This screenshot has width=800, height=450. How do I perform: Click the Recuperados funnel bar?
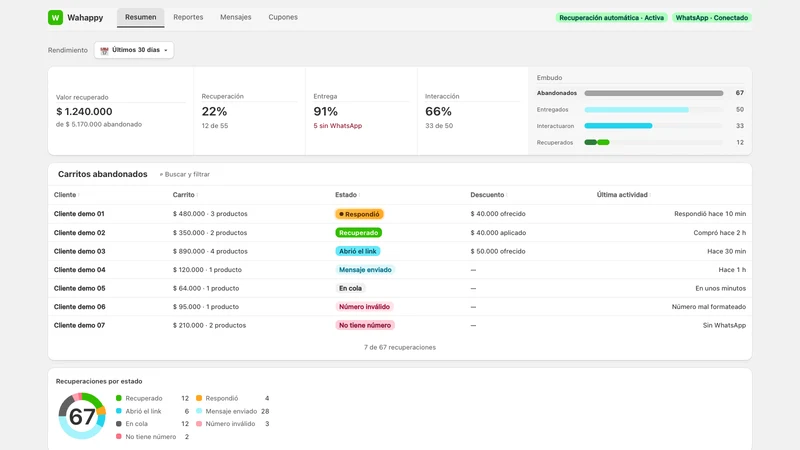coord(597,142)
